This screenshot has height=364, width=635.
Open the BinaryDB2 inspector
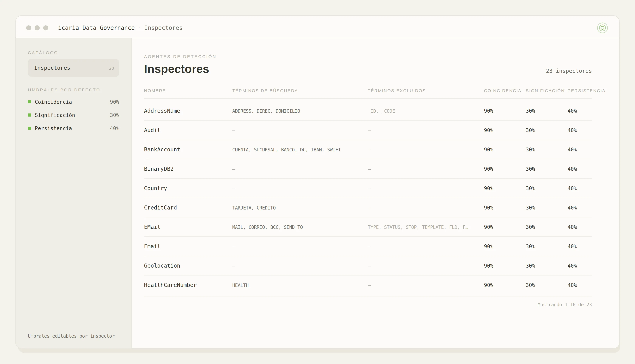tap(368, 169)
